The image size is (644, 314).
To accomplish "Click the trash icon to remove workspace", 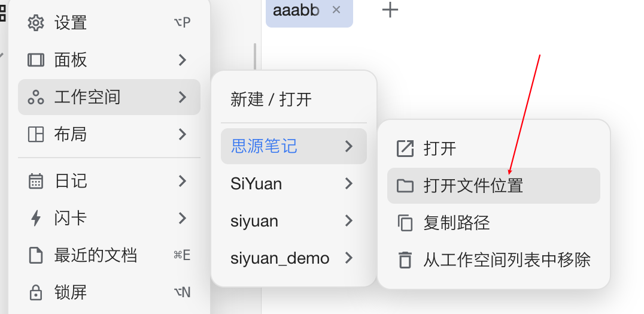I will click(405, 260).
